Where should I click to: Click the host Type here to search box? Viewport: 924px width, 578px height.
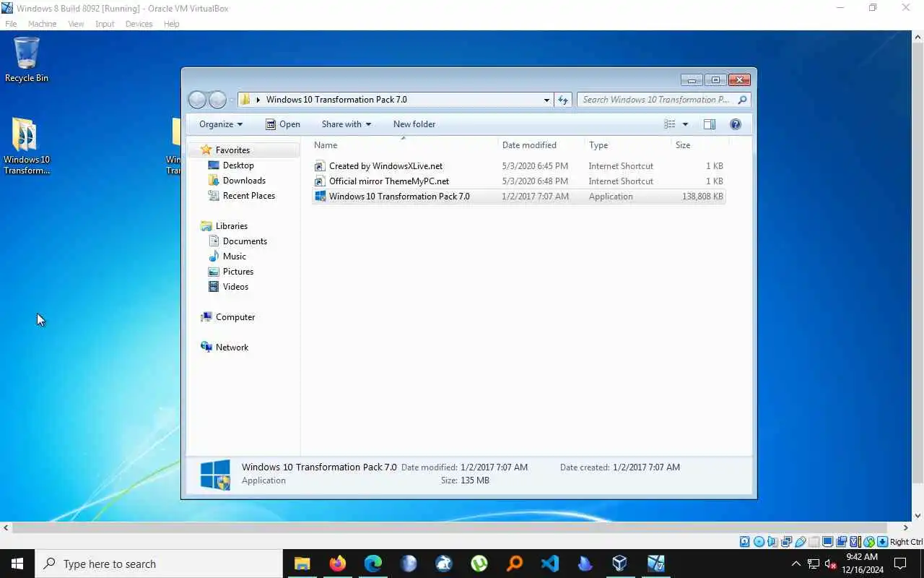pyautogui.click(x=159, y=564)
